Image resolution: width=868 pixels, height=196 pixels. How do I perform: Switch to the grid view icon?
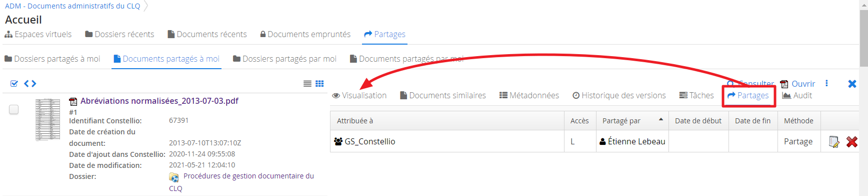click(x=319, y=84)
